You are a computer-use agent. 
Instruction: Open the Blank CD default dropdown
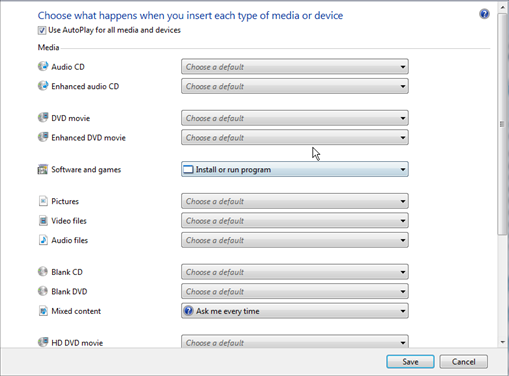coord(295,272)
